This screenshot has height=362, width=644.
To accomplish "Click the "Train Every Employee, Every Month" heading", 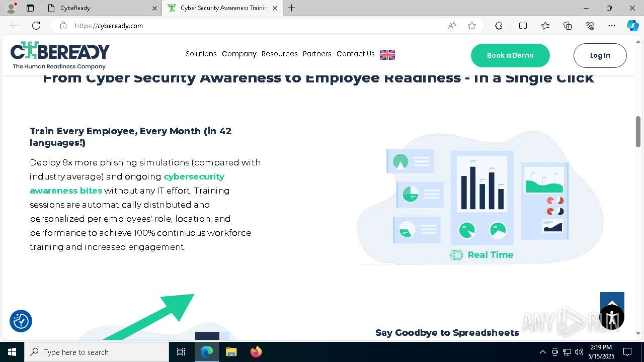I will tap(130, 137).
